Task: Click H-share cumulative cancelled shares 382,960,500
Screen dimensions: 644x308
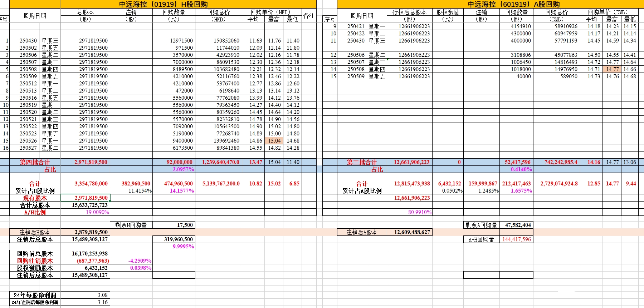Action: click(x=131, y=184)
